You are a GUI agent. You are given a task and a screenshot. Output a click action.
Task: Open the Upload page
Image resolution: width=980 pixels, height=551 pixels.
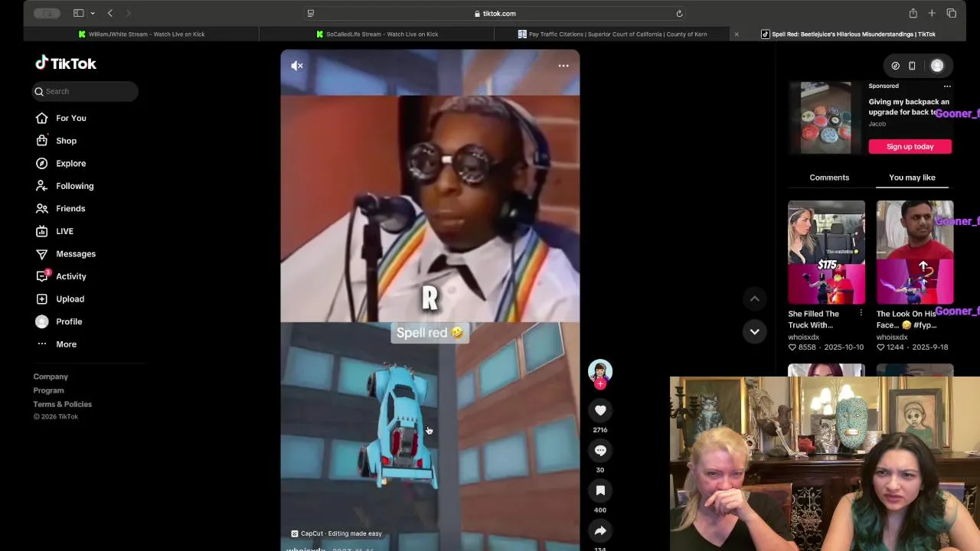60,299
